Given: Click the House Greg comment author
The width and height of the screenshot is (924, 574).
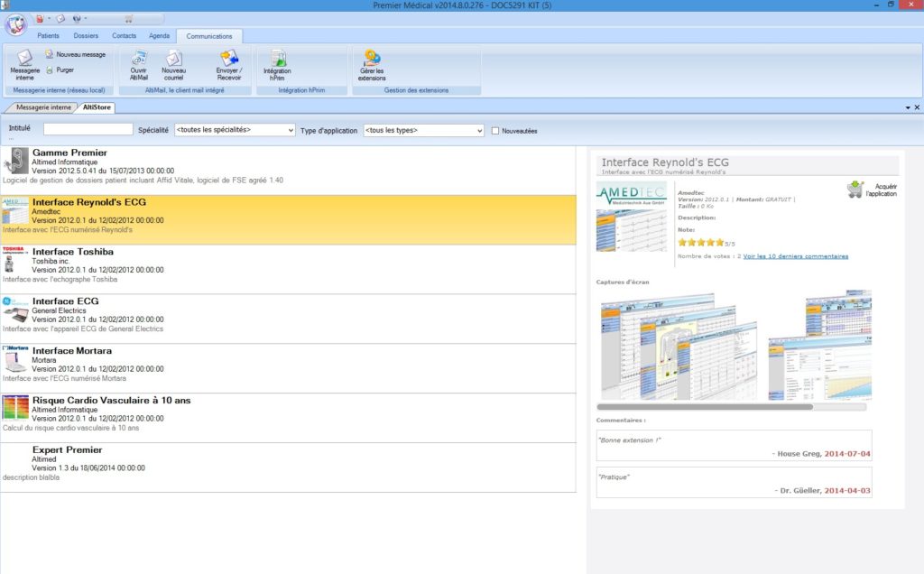Looking at the screenshot, I should (x=799, y=454).
